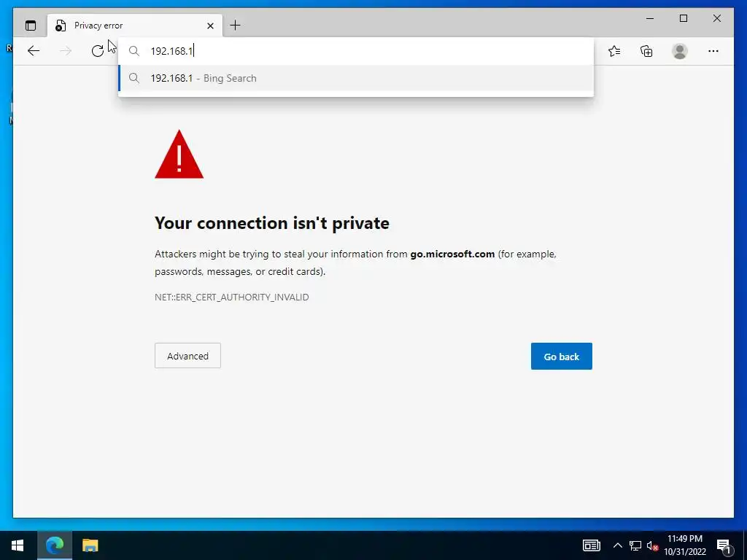Click the forward navigation arrow
The height and width of the screenshot is (560, 747).
[x=65, y=51]
